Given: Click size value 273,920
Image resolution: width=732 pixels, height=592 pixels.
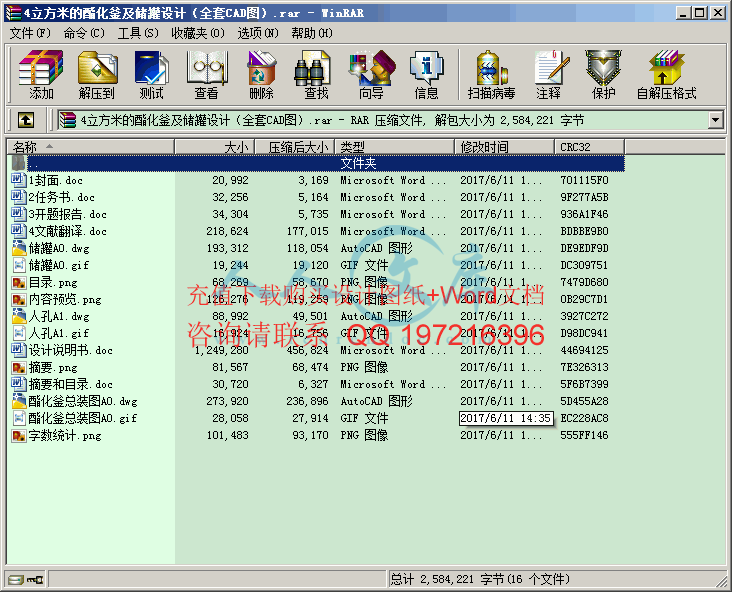Looking at the screenshot, I should [227, 401].
